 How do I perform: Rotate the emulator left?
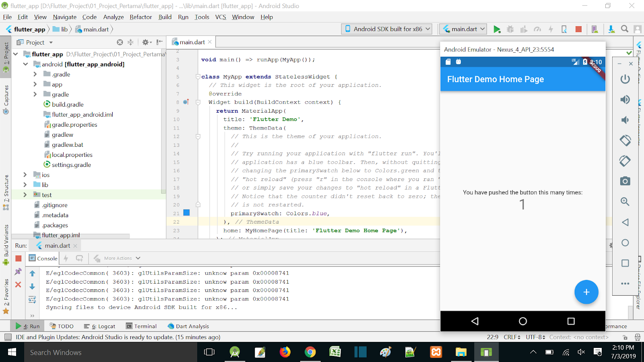pyautogui.click(x=625, y=140)
